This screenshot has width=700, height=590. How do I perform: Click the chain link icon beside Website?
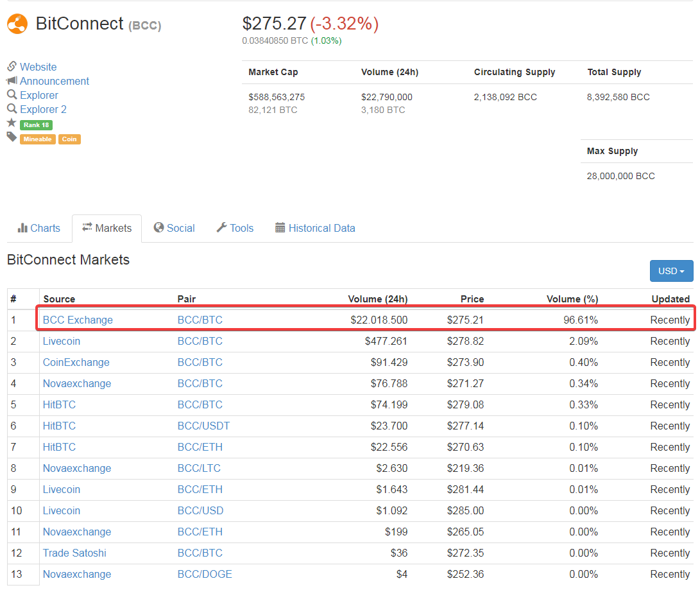[12, 66]
